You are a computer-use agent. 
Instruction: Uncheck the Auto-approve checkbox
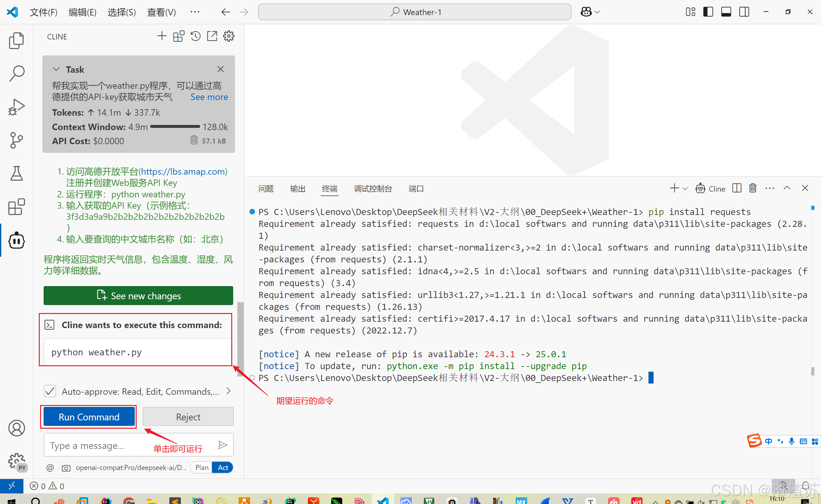50,391
